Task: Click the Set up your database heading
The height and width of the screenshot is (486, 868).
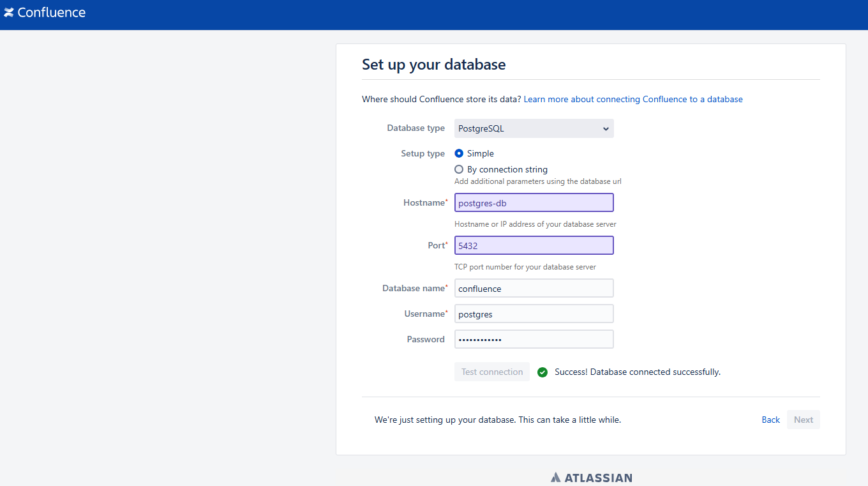Action: [x=433, y=65]
